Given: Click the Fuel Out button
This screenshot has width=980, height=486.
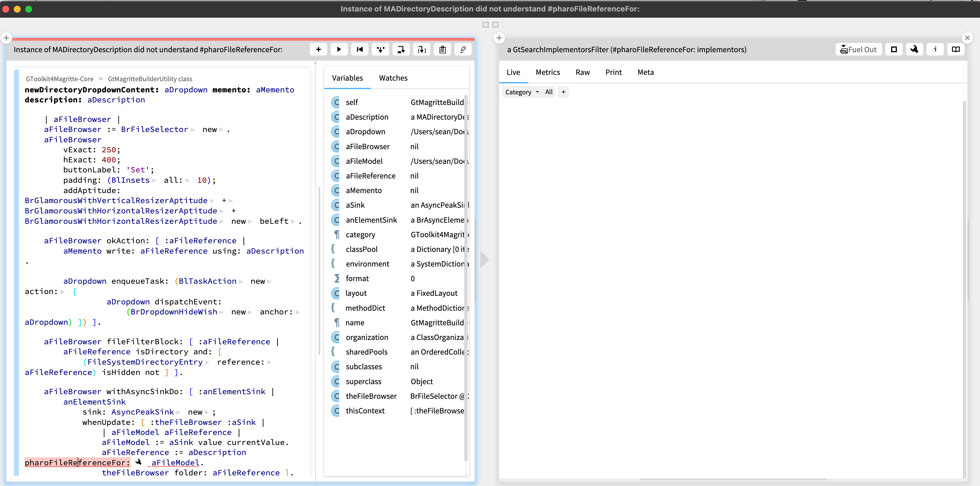Looking at the screenshot, I should pyautogui.click(x=858, y=49).
